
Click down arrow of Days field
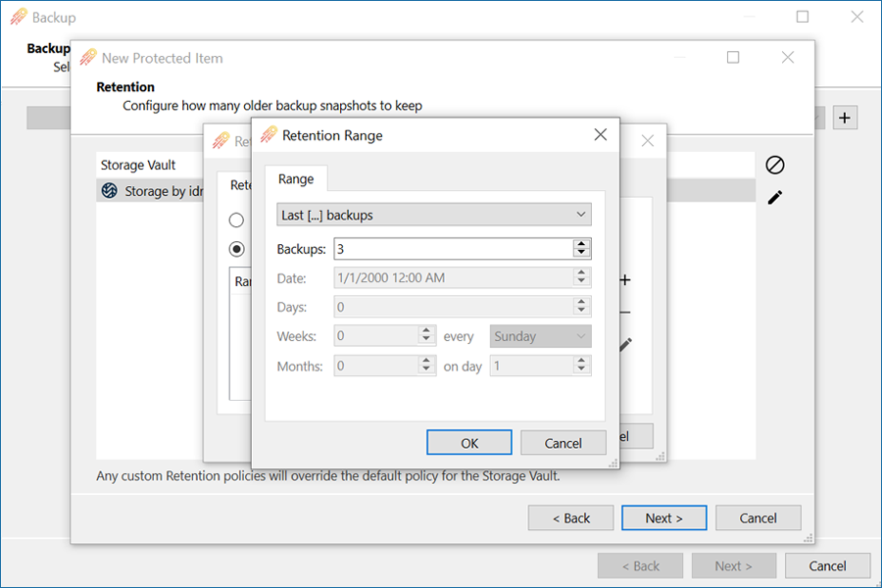tap(581, 311)
